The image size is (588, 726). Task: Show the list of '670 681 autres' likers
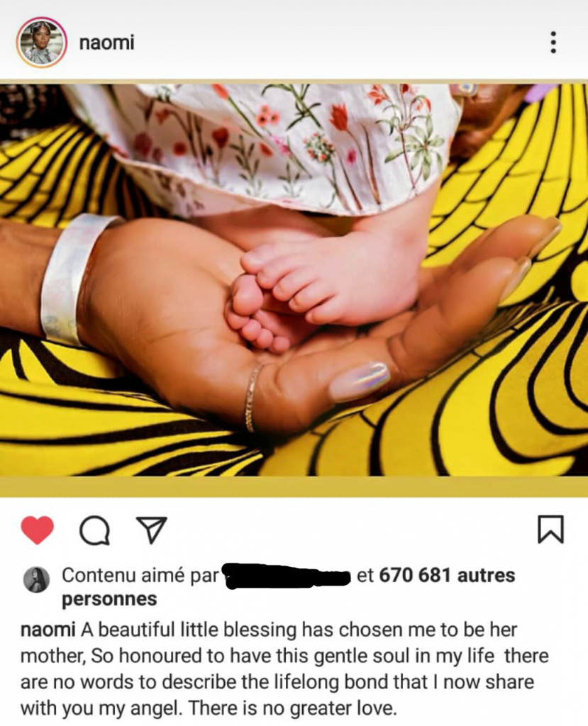tap(447, 575)
